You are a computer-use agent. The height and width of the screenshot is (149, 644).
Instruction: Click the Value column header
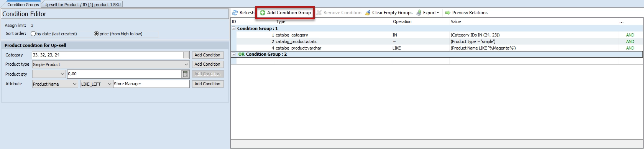(534, 22)
